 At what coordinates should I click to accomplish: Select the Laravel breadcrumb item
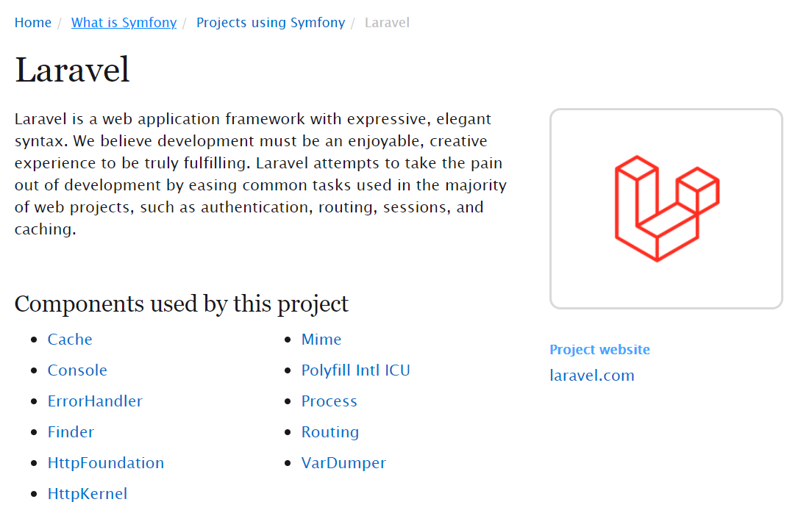387,23
